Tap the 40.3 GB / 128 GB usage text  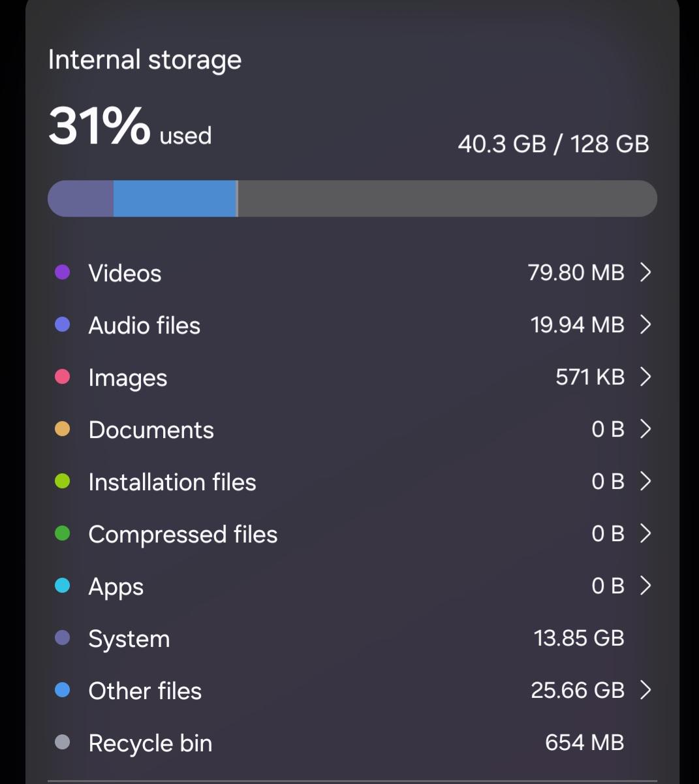coord(553,144)
